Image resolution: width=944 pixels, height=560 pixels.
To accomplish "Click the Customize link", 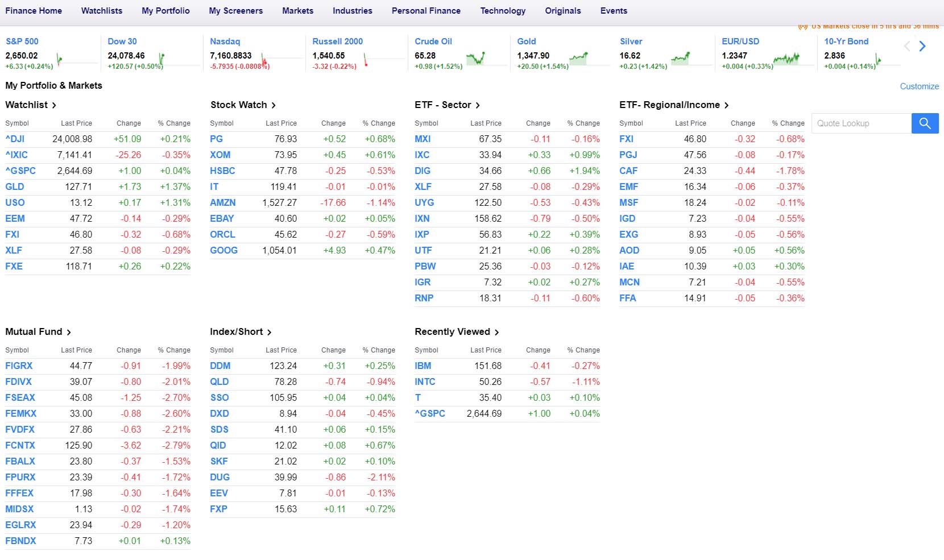I will point(919,86).
